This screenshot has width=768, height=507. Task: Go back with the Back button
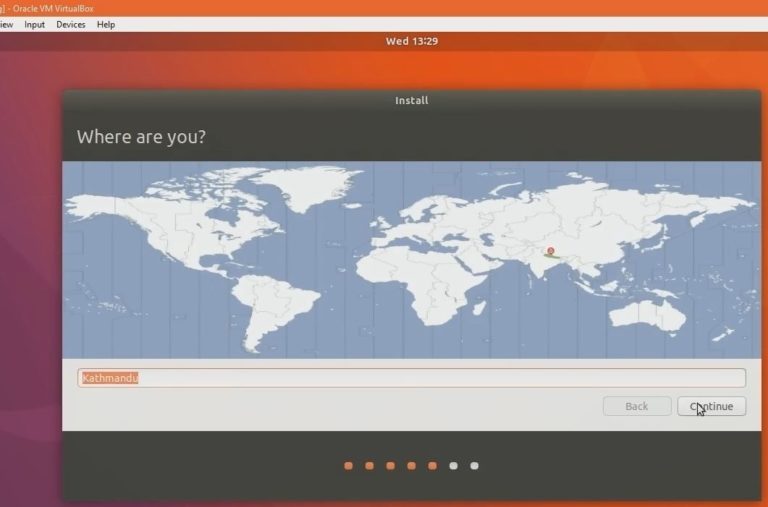[637, 406]
